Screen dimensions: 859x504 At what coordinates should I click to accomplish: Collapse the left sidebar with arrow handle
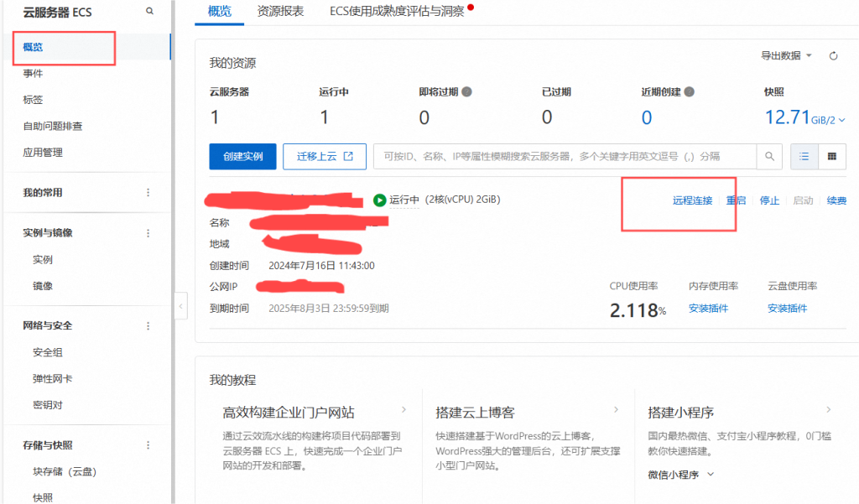pyautogui.click(x=181, y=307)
